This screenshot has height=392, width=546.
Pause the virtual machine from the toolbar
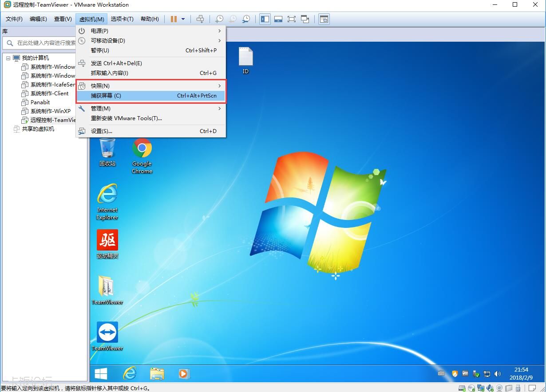(174, 19)
